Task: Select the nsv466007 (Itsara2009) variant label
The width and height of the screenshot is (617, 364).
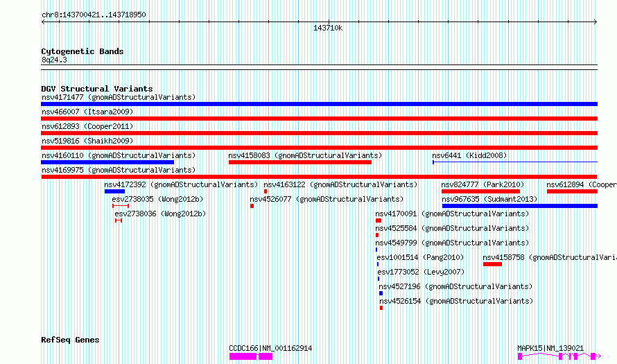Action: (87, 112)
